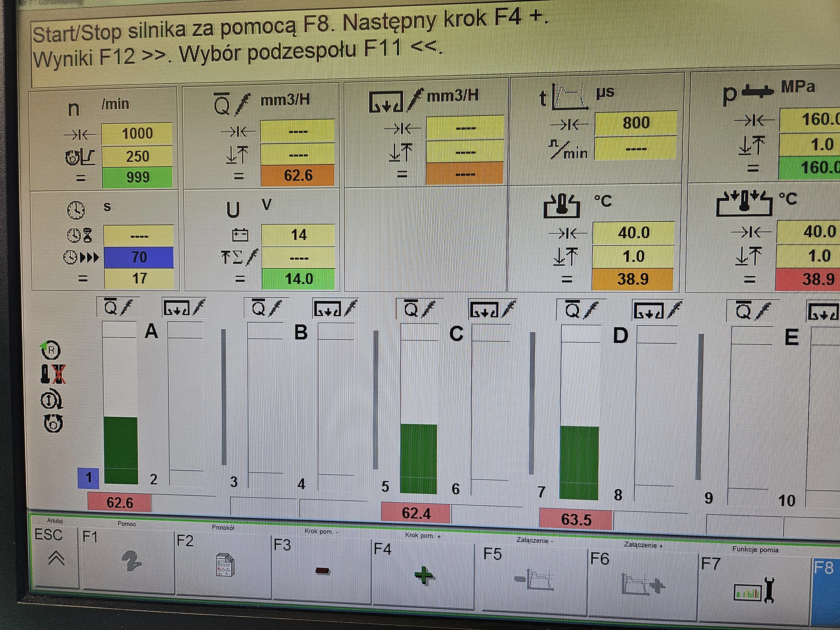Screen dimensions: 840x630
Task: Click the F5 Załączenie minus pulse icon
Action: pyautogui.click(x=534, y=579)
